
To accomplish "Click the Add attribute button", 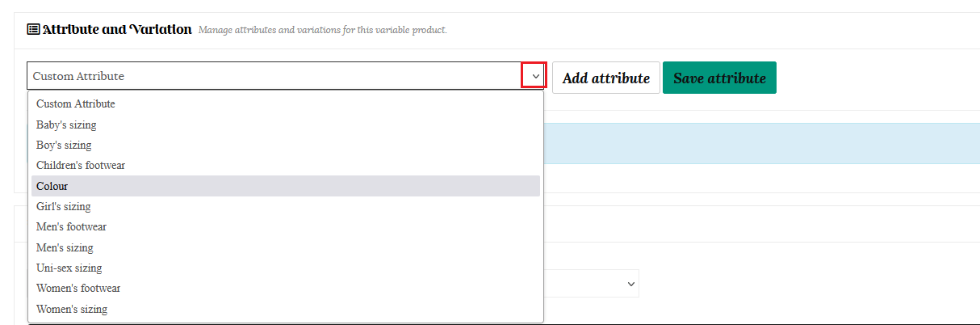I will pos(605,78).
